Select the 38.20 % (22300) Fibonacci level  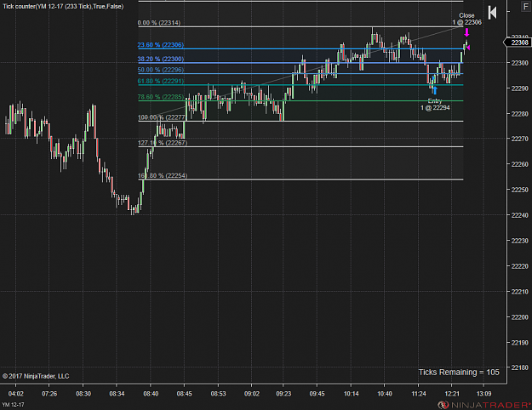tap(161, 59)
